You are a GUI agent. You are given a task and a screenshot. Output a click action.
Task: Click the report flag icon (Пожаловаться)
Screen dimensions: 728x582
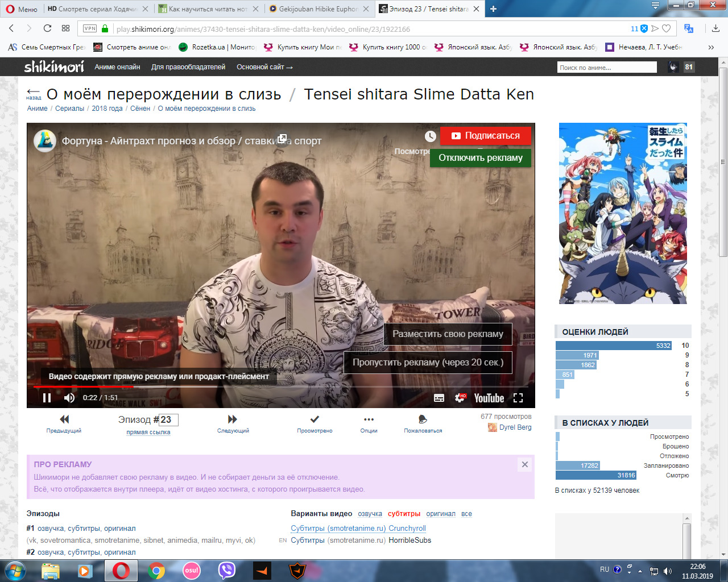click(423, 423)
